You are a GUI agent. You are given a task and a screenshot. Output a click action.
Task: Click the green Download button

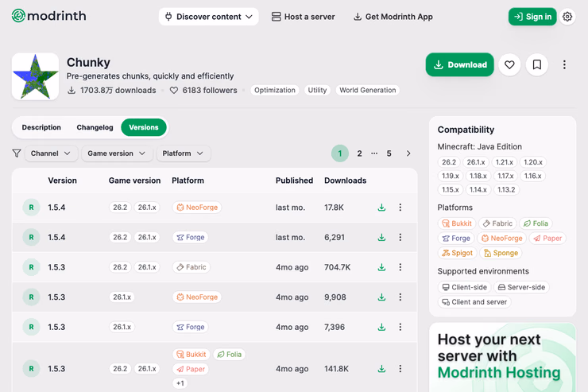coord(460,64)
